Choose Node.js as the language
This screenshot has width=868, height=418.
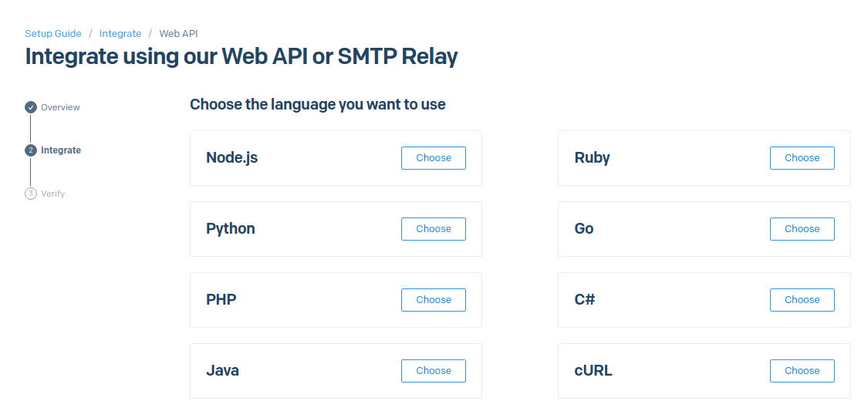tap(433, 158)
